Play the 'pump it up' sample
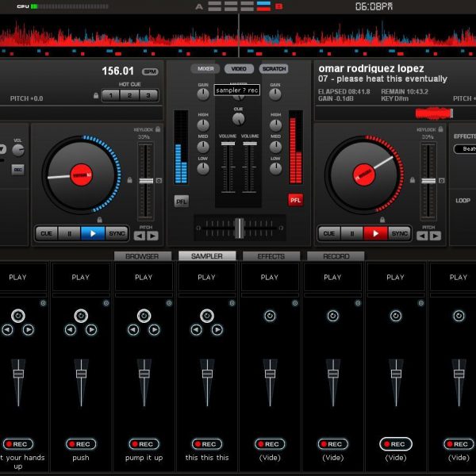Viewport: 476px width, 476px height. (144, 277)
